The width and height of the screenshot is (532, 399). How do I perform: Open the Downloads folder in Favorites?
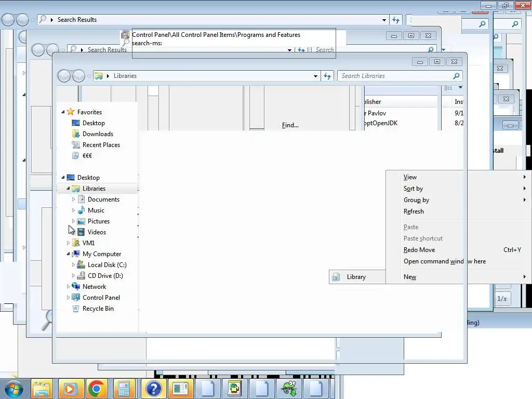98,134
